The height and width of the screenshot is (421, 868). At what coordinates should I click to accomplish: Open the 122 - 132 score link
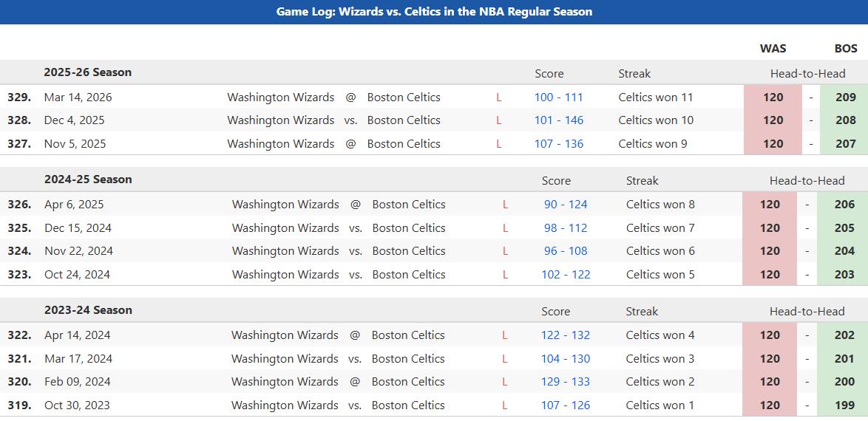point(565,335)
